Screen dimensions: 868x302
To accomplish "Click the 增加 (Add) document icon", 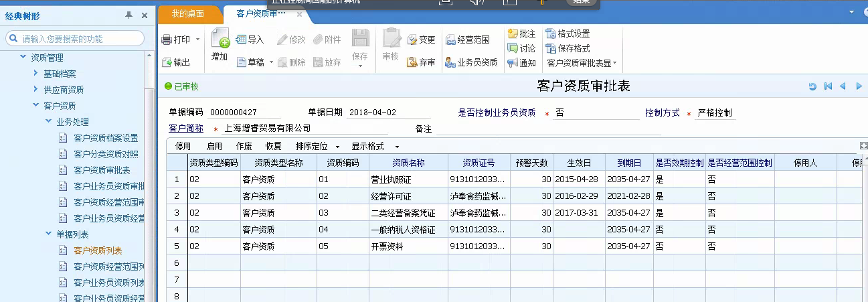I will click(x=220, y=38).
